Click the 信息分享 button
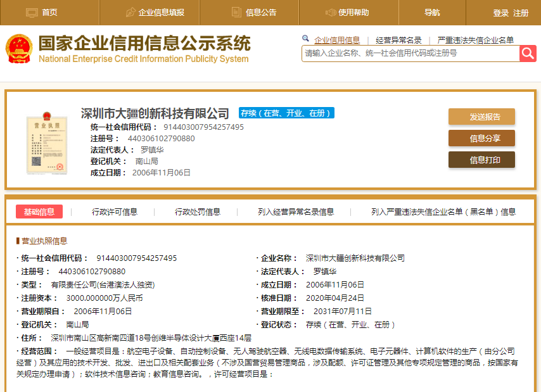Viewport: 541px width, 392px height. (481, 138)
